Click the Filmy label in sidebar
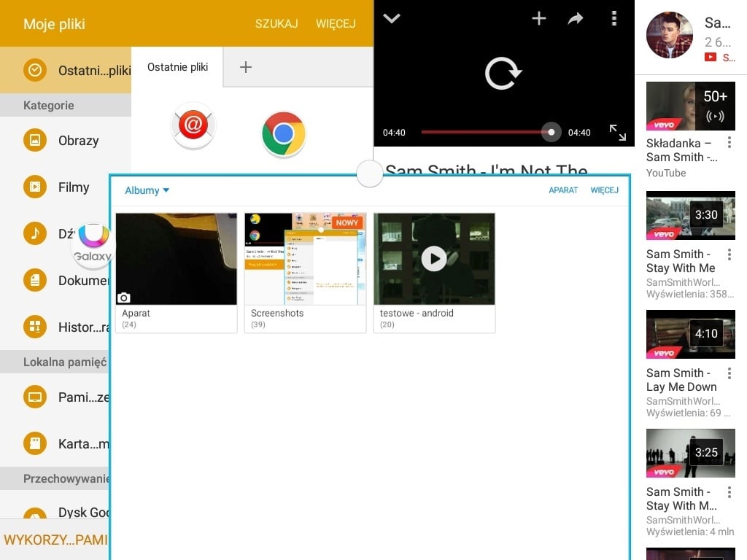The image size is (747, 560). pyautogui.click(x=74, y=187)
